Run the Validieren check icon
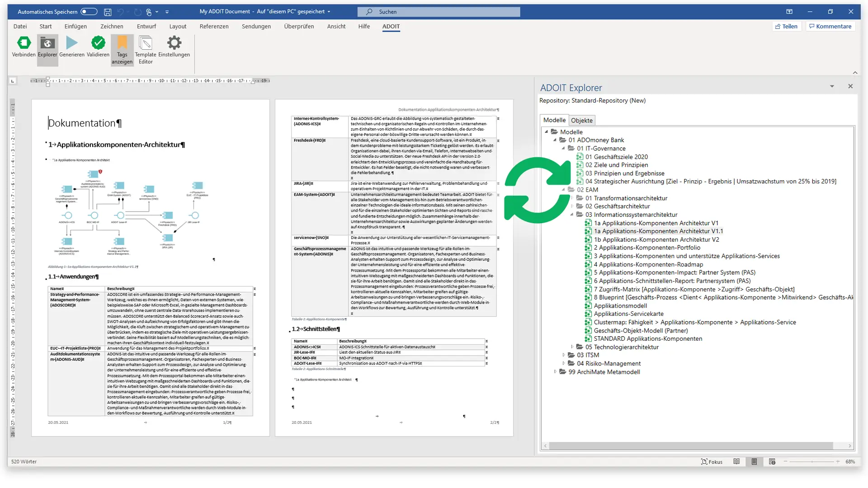This screenshot has width=868, height=488. [98, 43]
